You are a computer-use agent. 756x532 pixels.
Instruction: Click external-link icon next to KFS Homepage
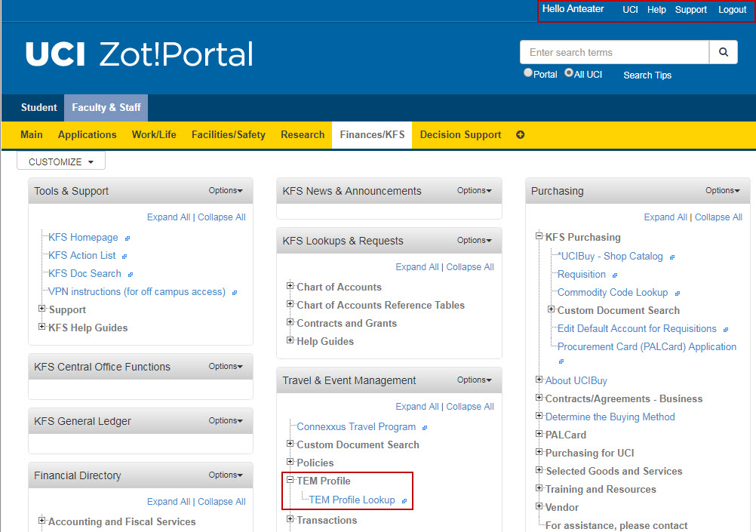[x=128, y=238]
